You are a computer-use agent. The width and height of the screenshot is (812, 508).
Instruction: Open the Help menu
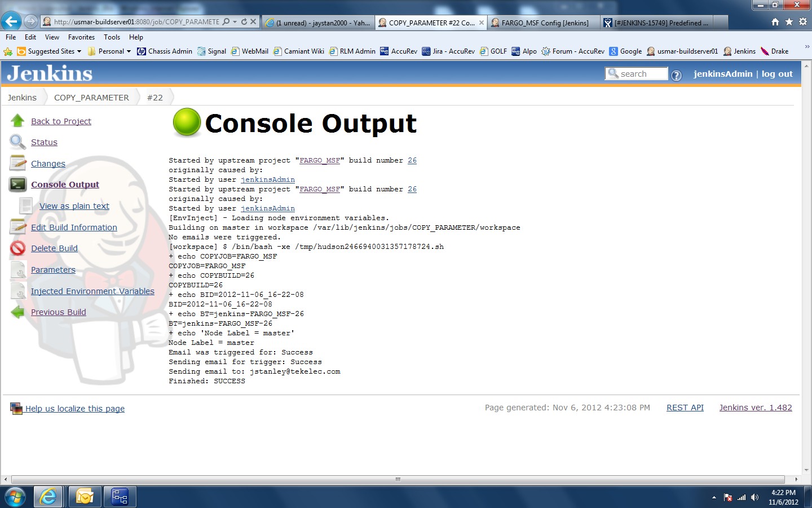click(x=136, y=37)
